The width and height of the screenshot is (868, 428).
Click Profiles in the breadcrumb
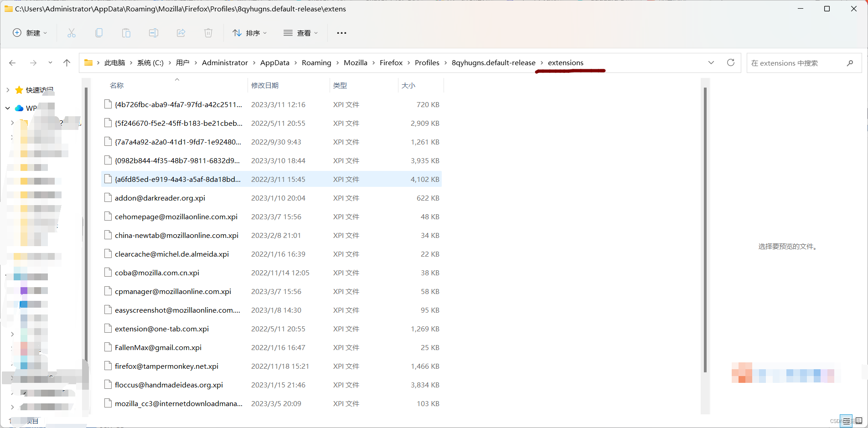[x=427, y=63]
